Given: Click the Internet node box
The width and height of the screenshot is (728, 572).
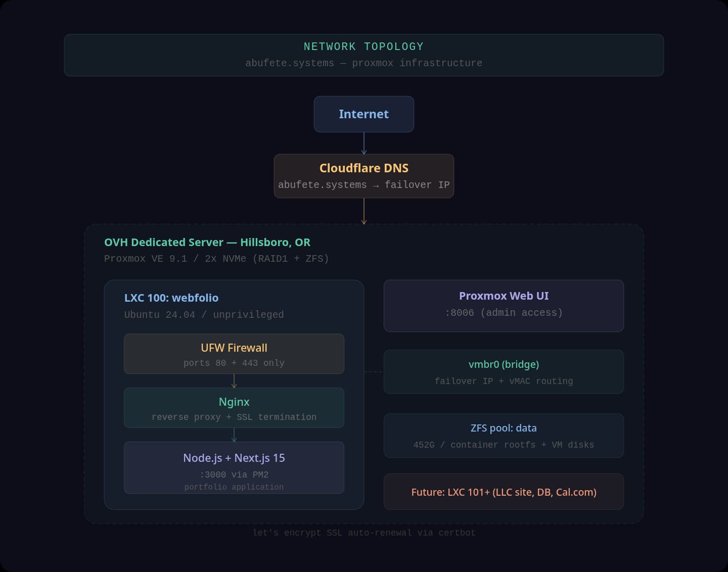Looking at the screenshot, I should click(364, 114).
